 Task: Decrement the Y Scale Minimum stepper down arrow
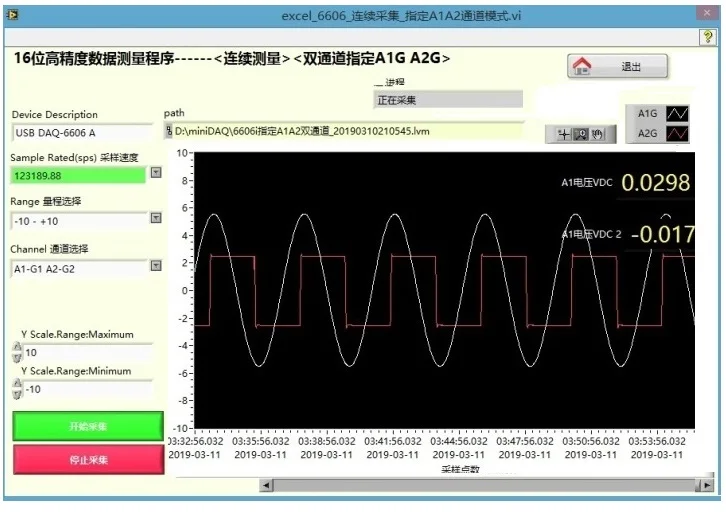click(x=17, y=394)
